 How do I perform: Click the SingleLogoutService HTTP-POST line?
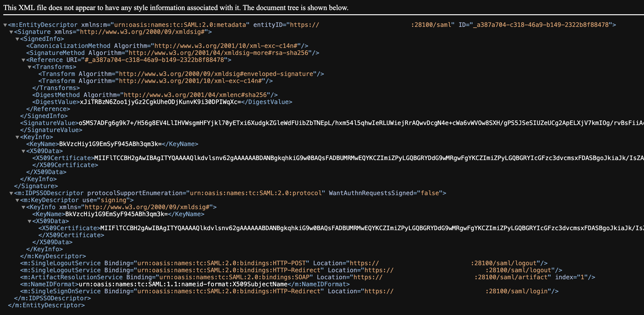pos(284,263)
